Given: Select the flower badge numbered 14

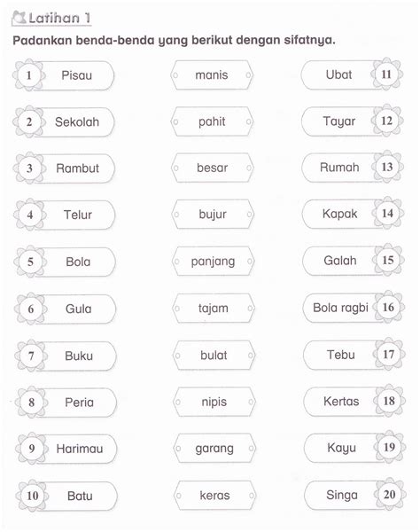Looking at the screenshot, I should [x=387, y=214].
